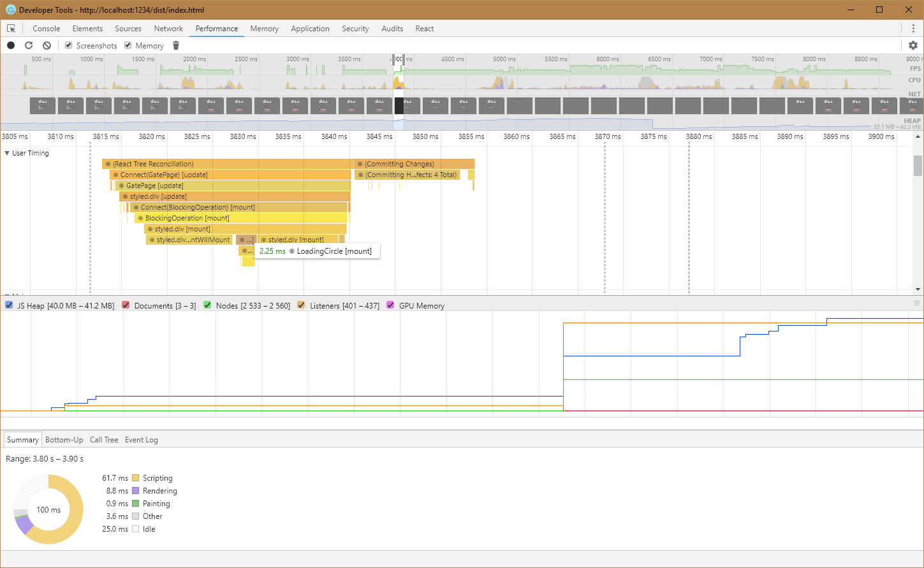Click the collect garbage trash icon
Viewport: 924px width, 568px height.
176,45
